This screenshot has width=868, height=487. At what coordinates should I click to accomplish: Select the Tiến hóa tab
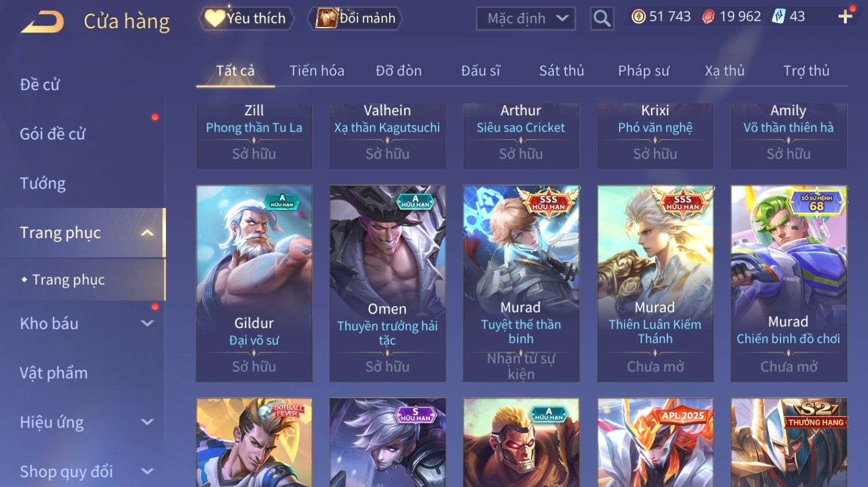[x=316, y=71]
